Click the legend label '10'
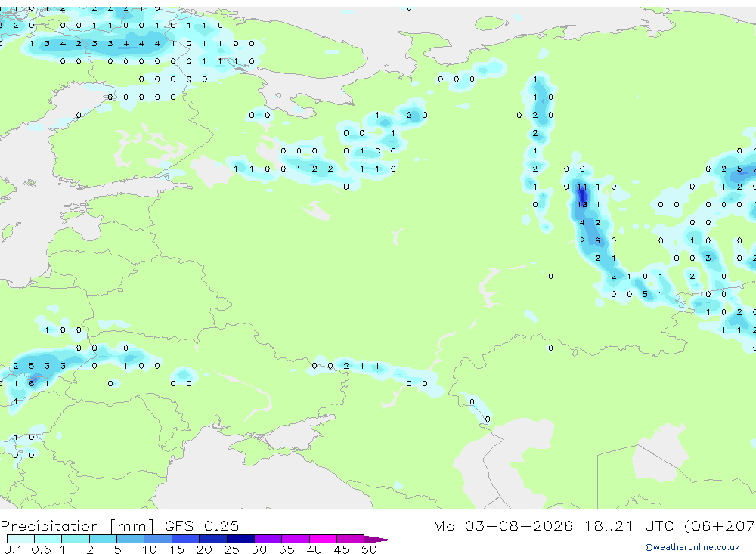The width and height of the screenshot is (756, 554). tap(149, 549)
